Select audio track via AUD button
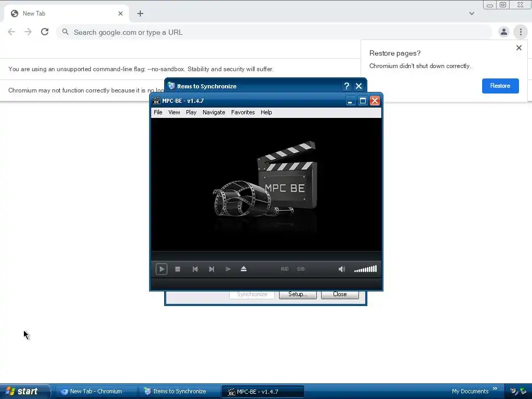This screenshot has height=399, width=532. [x=285, y=269]
